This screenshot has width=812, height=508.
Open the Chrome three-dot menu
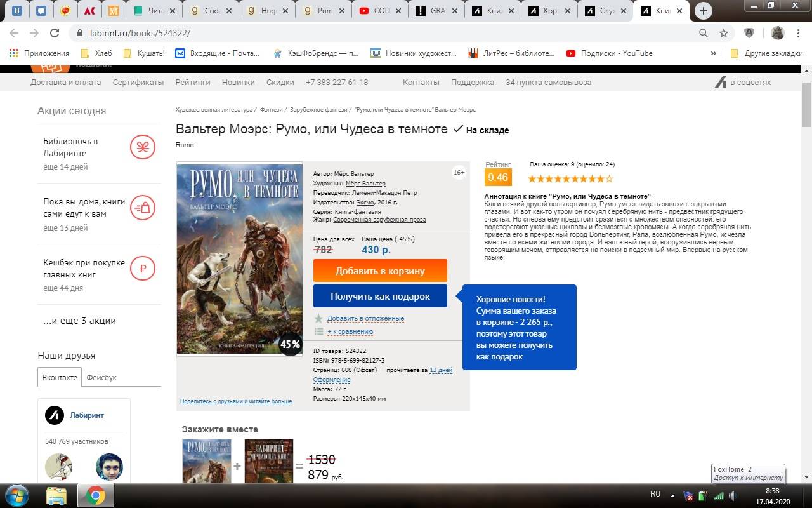pos(799,33)
